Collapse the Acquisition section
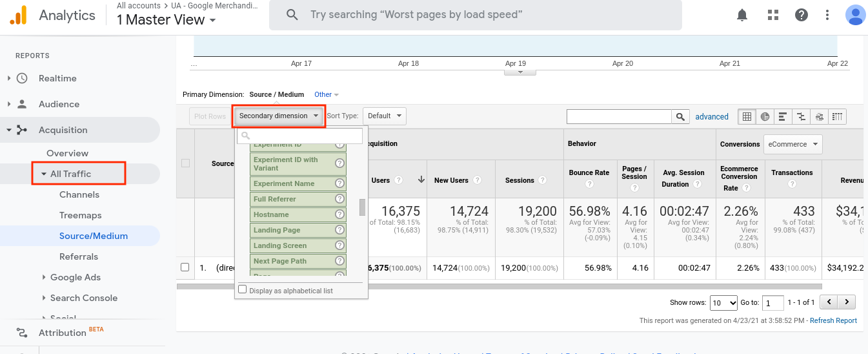Viewport: 868px width, 354px height. pyautogui.click(x=9, y=130)
